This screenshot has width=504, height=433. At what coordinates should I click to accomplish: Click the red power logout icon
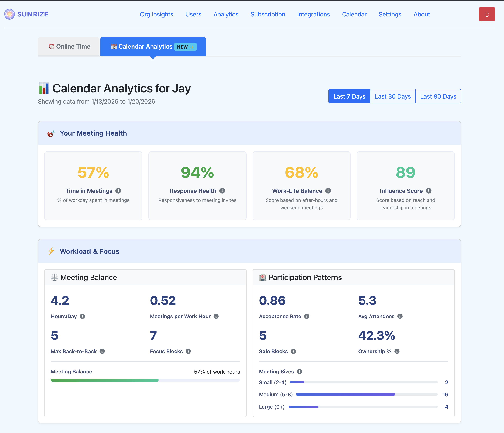click(487, 14)
